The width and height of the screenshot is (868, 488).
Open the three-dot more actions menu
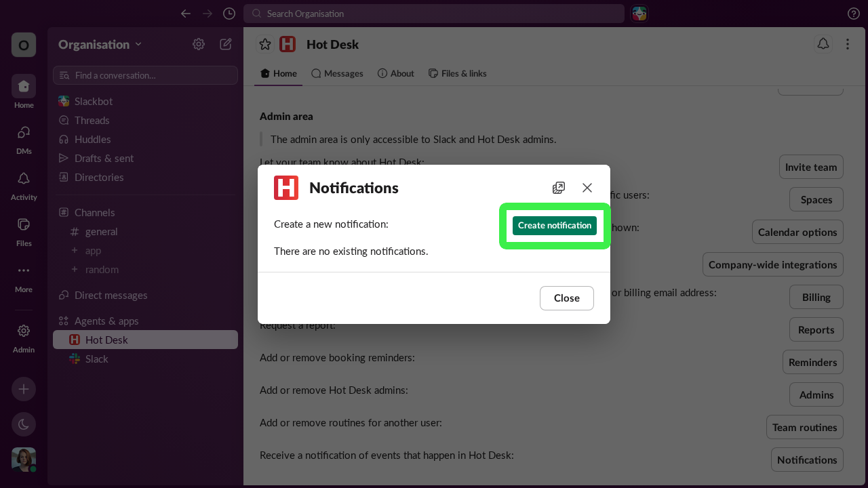point(848,44)
